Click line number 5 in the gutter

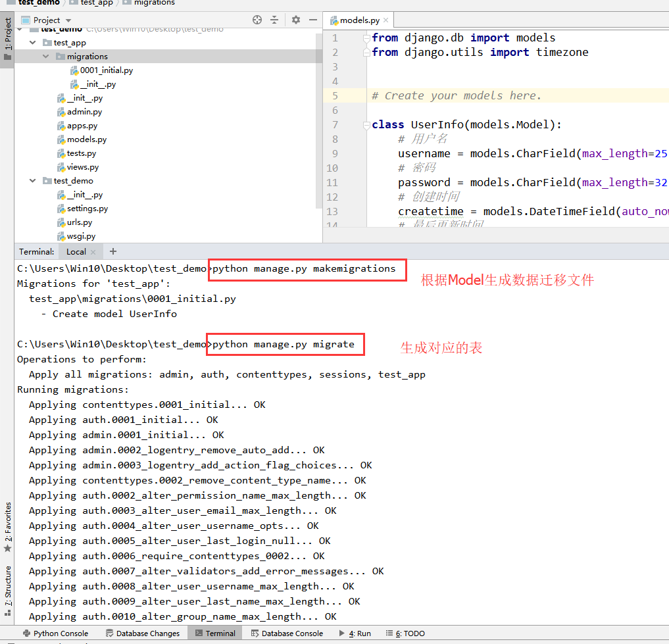(x=335, y=96)
